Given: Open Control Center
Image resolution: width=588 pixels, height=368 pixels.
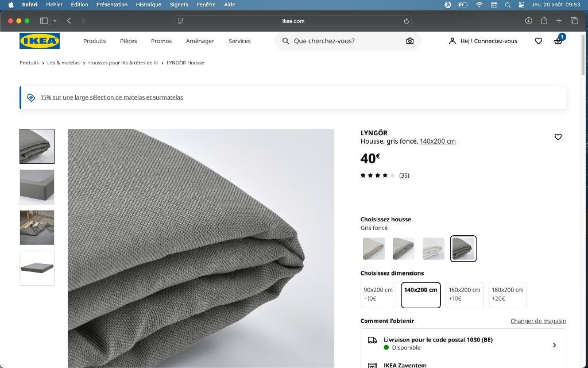Looking at the screenshot, I should coord(521,5).
